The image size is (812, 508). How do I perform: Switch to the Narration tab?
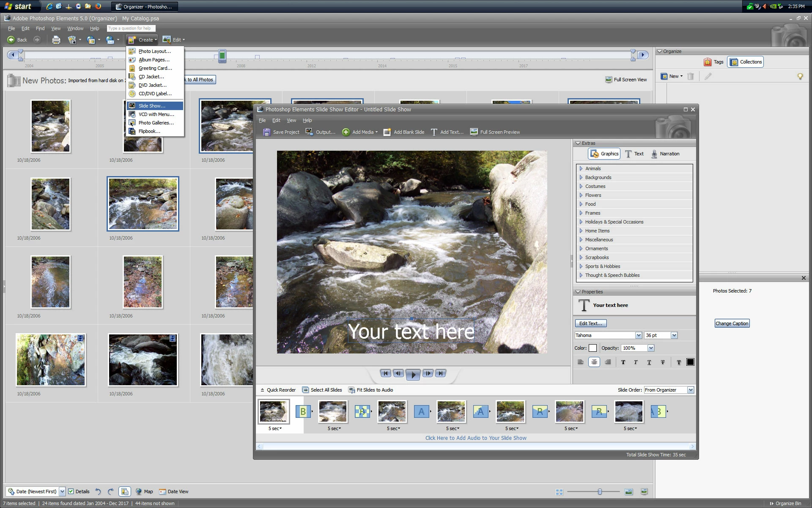(x=665, y=154)
